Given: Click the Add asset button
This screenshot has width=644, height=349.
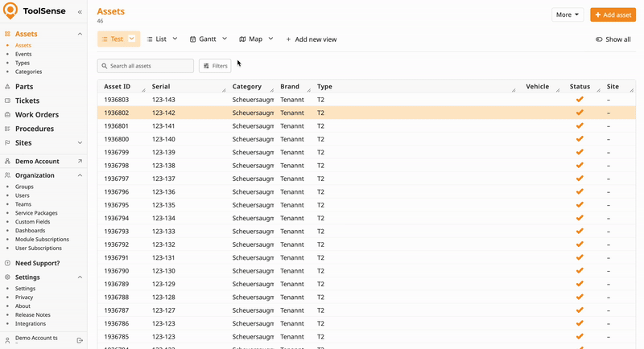Looking at the screenshot, I should (613, 14).
